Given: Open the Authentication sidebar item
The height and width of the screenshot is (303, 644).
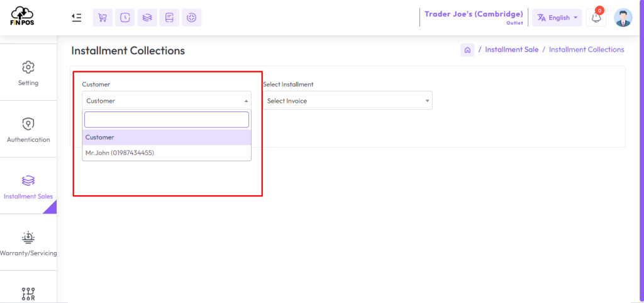Looking at the screenshot, I should [x=28, y=130].
